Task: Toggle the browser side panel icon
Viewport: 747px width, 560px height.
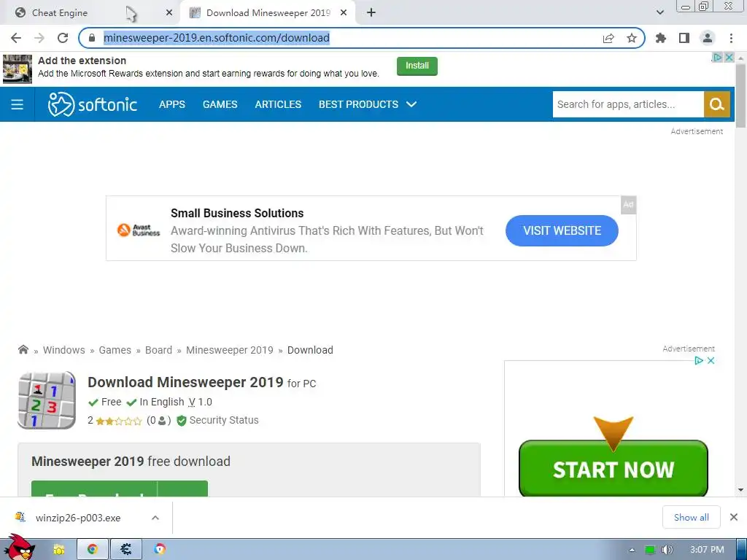Action: point(684,38)
